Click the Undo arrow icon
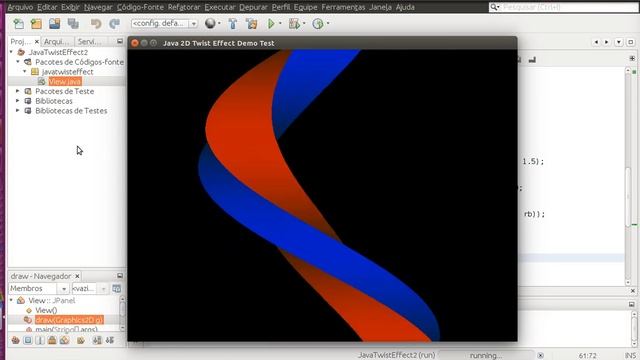This screenshot has width=640, height=360. click(96, 24)
